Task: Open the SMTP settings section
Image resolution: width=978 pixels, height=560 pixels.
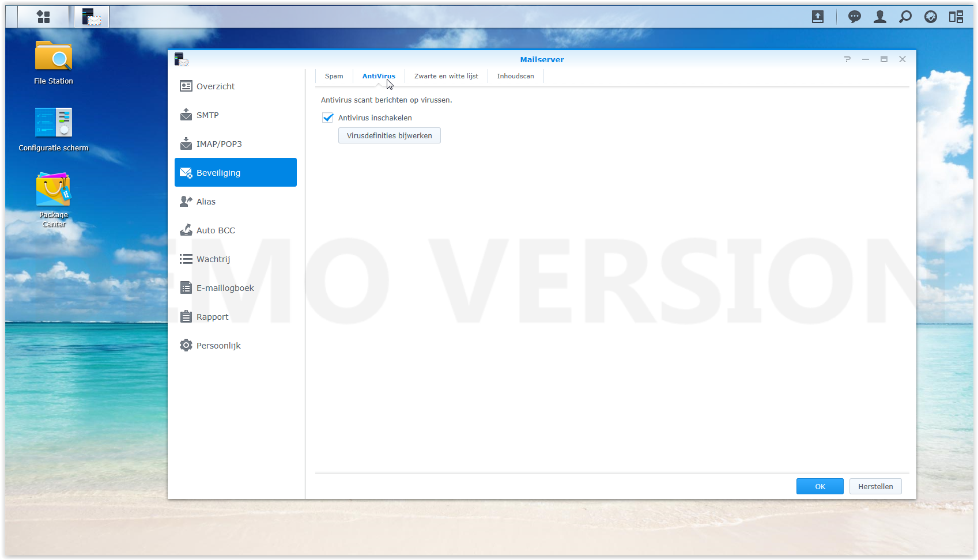Action: coord(236,115)
